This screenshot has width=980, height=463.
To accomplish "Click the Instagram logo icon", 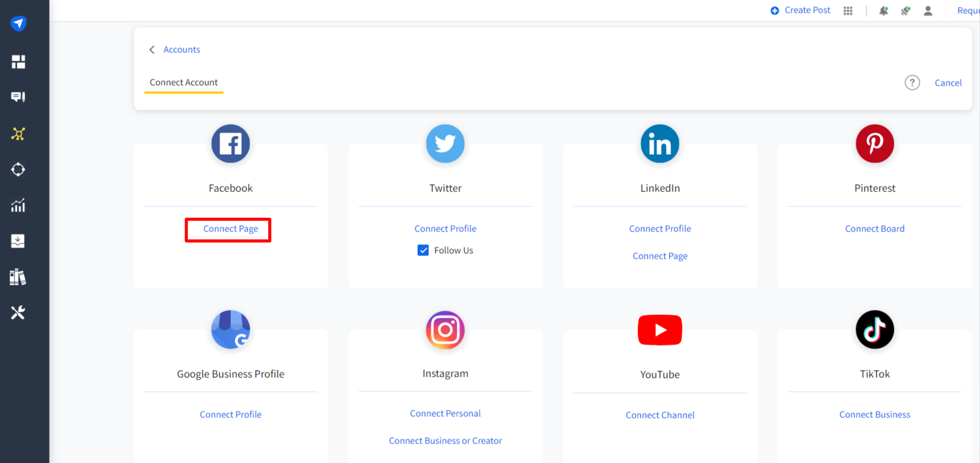I will 446,329.
